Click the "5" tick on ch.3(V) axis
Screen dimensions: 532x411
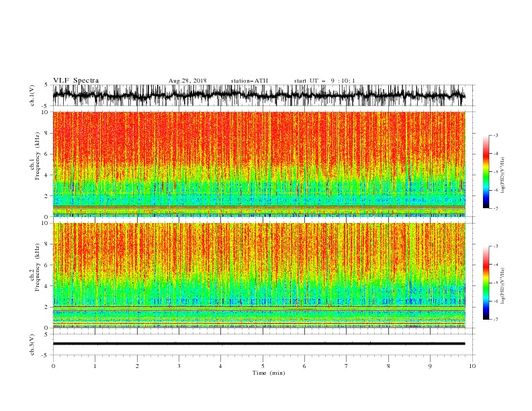(46, 334)
